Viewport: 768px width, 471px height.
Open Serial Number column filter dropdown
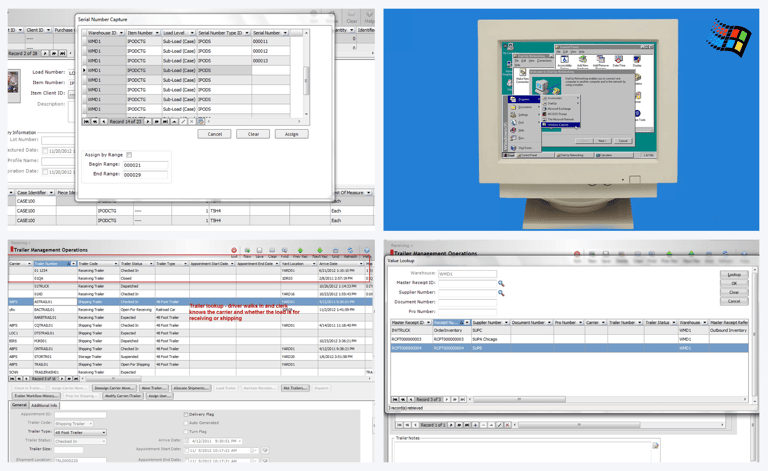286,33
